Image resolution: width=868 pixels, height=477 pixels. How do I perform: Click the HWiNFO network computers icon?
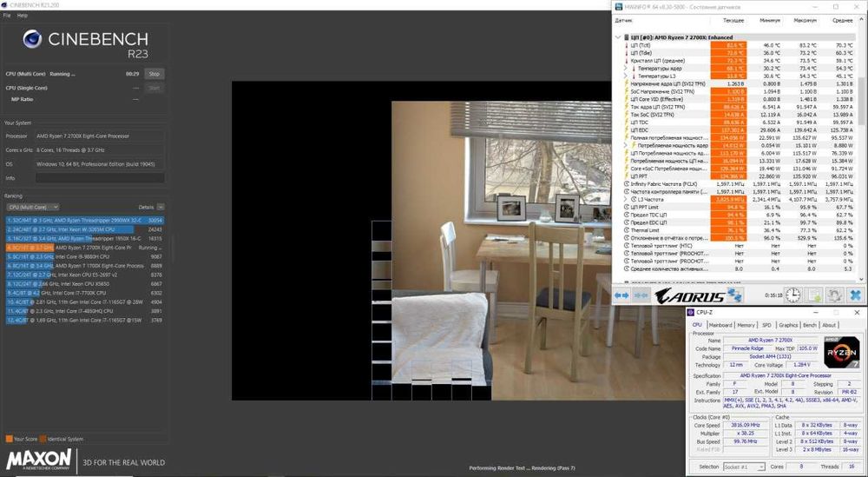coord(734,295)
